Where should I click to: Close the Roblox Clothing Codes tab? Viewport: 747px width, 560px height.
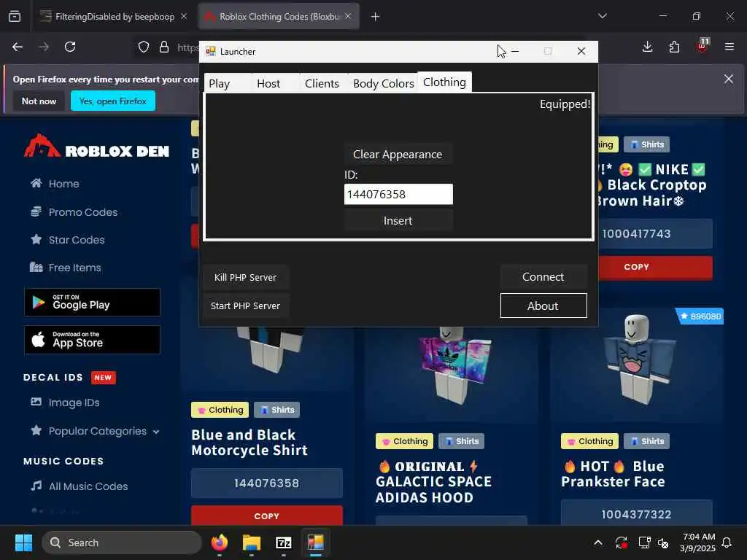pyautogui.click(x=348, y=16)
